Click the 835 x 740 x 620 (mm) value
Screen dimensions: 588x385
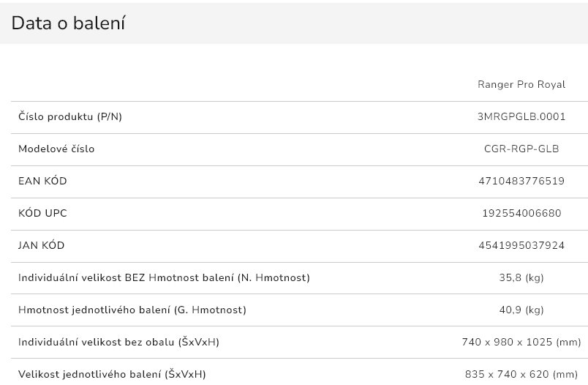[521, 374]
